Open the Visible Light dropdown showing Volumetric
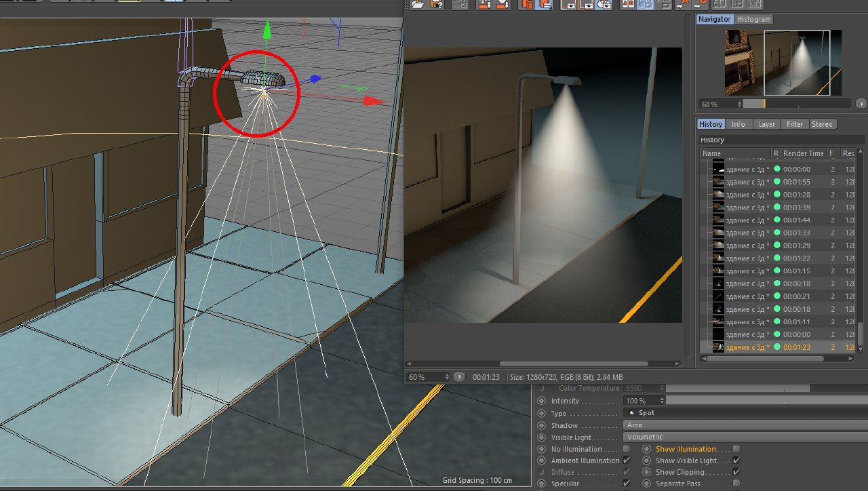868x491 pixels. pos(745,437)
